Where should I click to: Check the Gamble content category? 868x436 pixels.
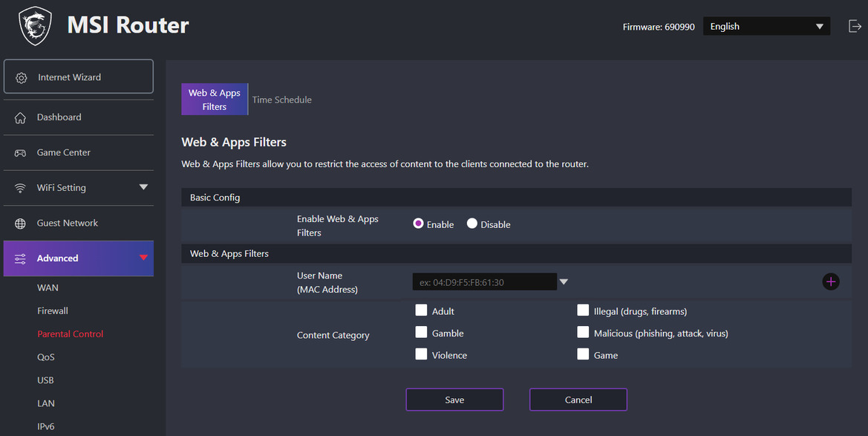(421, 332)
